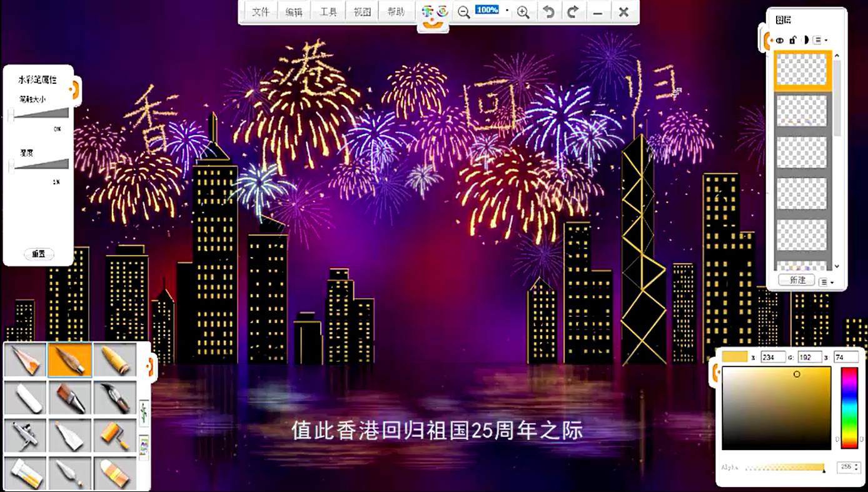This screenshot has height=492, width=868.
Task: Open the zoom percentage dropdown
Action: click(x=507, y=11)
